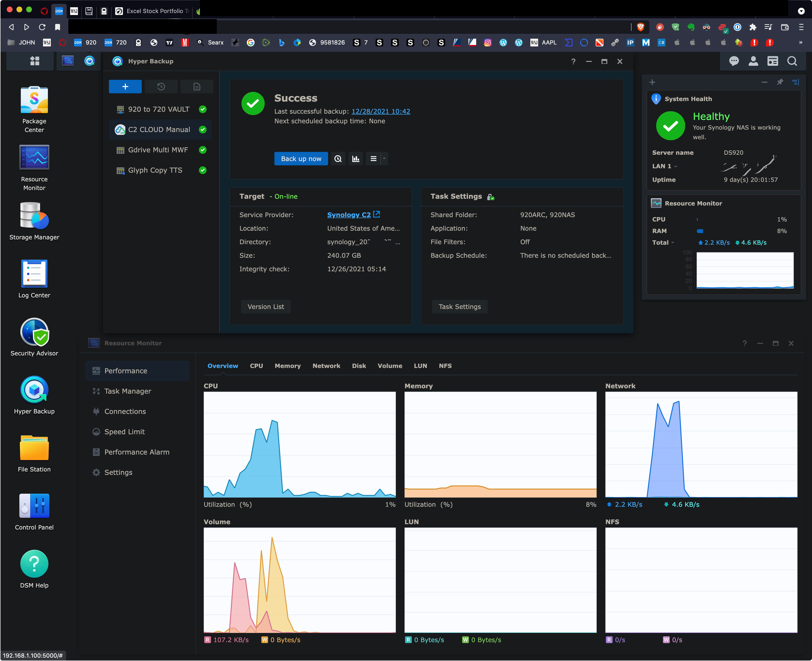Pin the widget panel with pushpin icon
This screenshot has height=661, width=812.
tap(780, 82)
